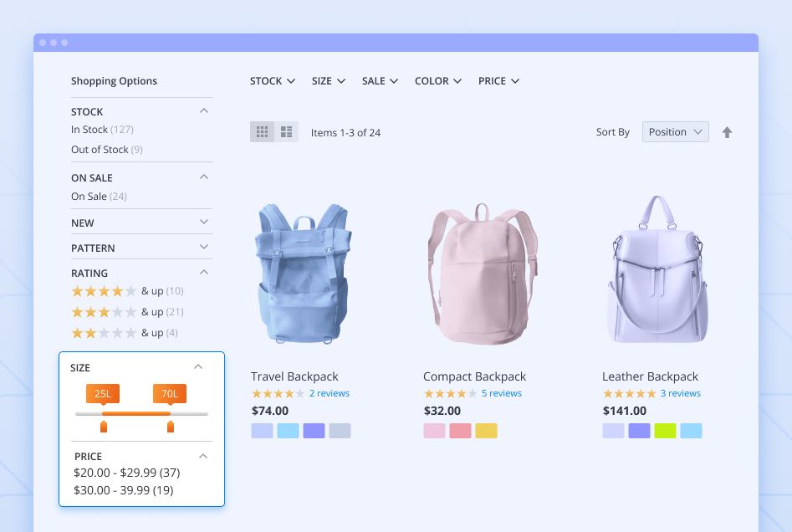792x532 pixels.
Task: Open the 5 reviews link
Action: tap(501, 394)
